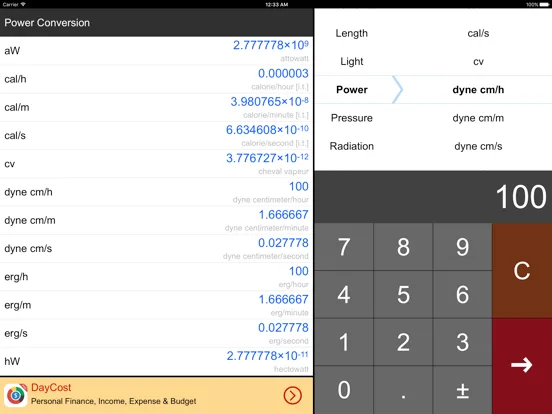Tap digit 4 on the keypad
Screen dimensions: 552x414
344,294
